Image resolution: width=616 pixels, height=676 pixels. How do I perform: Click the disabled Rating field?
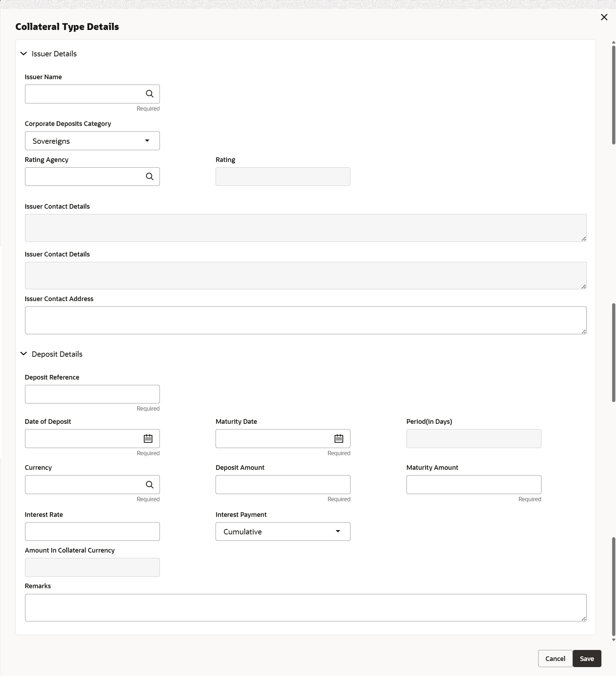(x=283, y=177)
